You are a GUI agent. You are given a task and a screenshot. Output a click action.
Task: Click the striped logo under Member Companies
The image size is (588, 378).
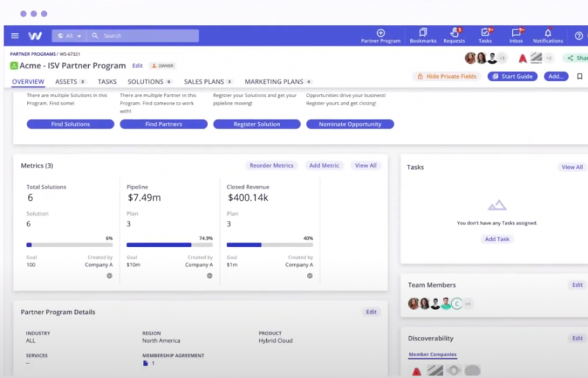pyautogui.click(x=435, y=371)
